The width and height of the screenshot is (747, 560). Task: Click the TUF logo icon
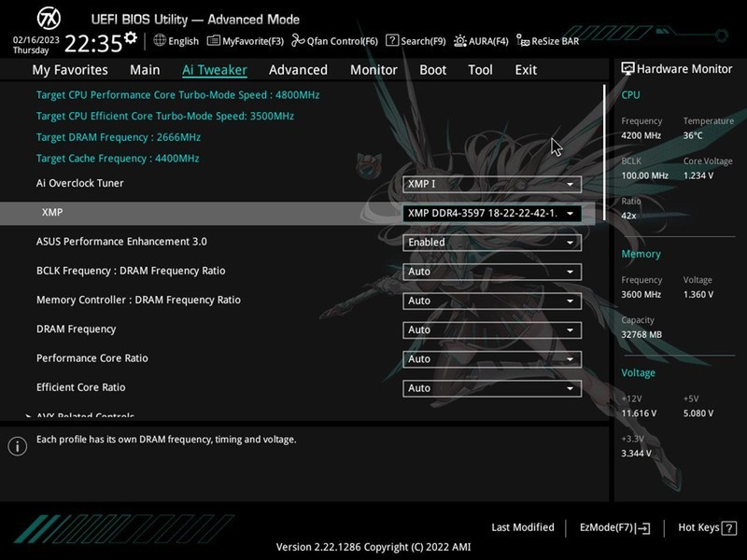point(49,19)
